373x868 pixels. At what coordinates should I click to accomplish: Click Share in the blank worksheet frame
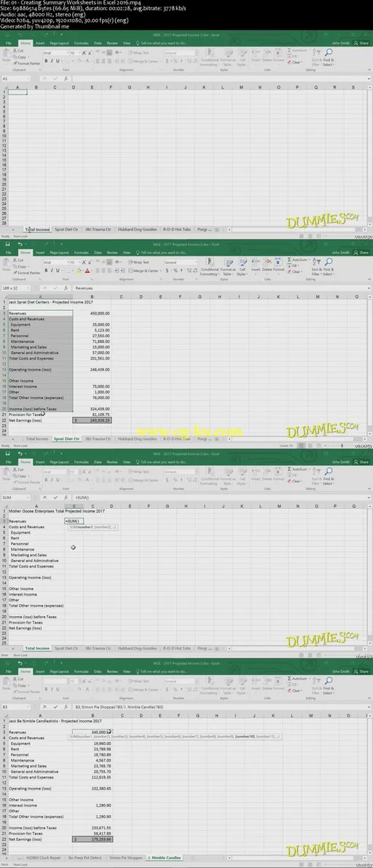[x=362, y=43]
